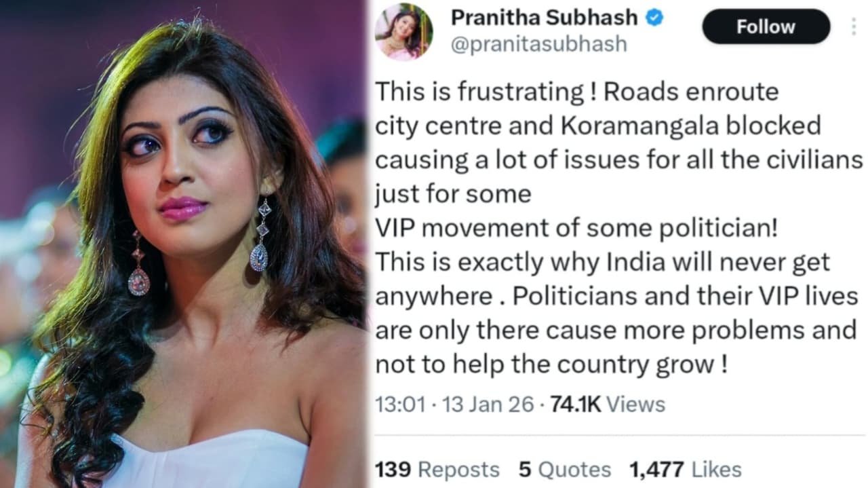
Task: Click the @pranitasubhash handle
Action: (x=538, y=45)
